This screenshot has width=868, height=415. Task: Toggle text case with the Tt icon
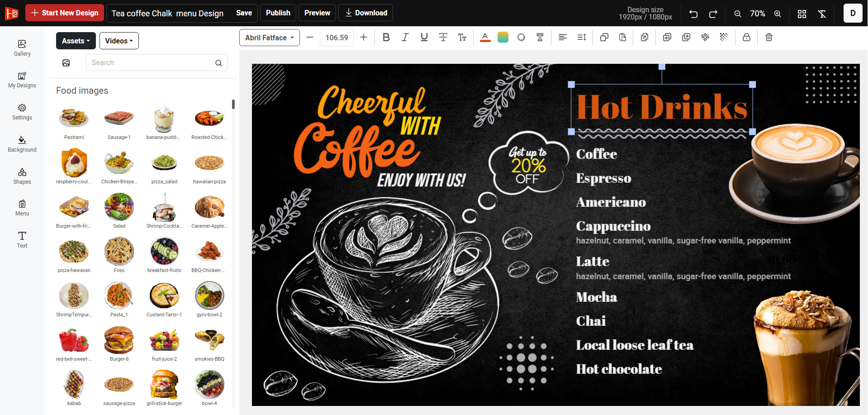tap(462, 37)
